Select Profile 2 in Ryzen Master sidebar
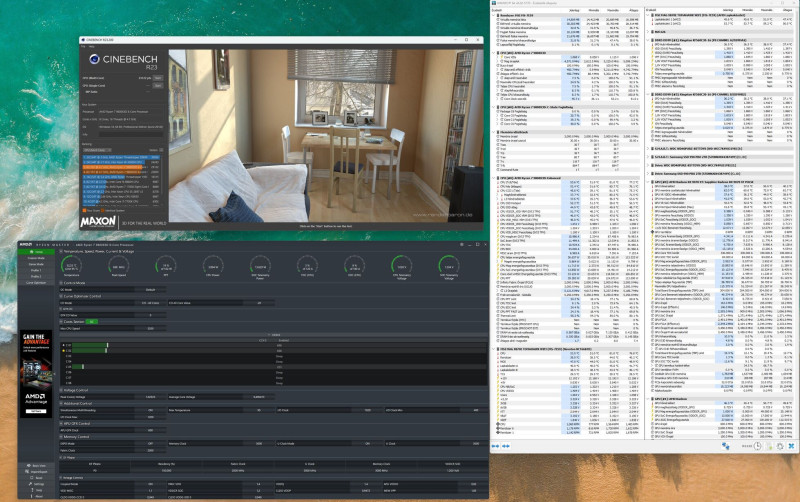Image resolution: width=800 pixels, height=502 pixels. click(x=36, y=277)
